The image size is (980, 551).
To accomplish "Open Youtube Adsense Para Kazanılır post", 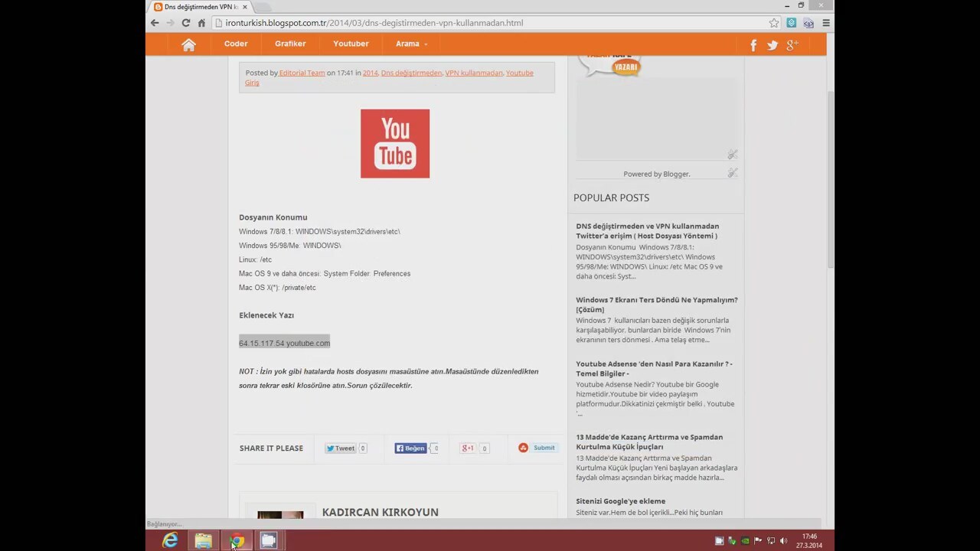I will tap(655, 369).
